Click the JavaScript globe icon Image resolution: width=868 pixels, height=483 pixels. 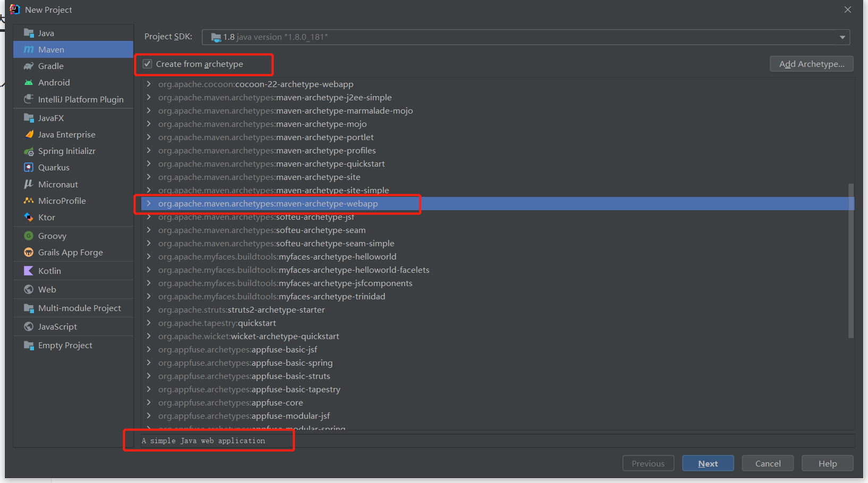(x=29, y=326)
